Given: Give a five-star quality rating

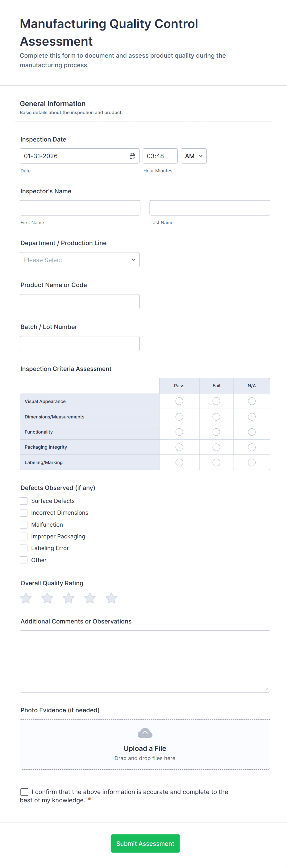Looking at the screenshot, I should click(111, 598).
